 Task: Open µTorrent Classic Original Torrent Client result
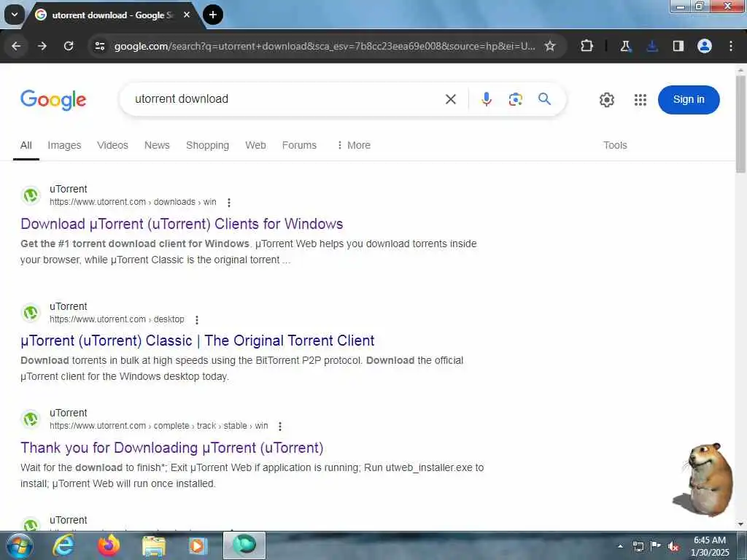pyautogui.click(x=197, y=341)
